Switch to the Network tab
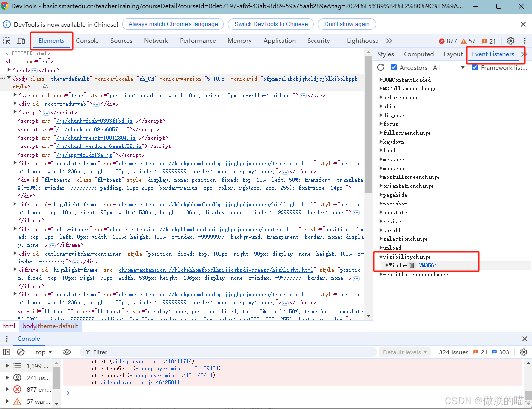The height and width of the screenshot is (409, 532). (x=156, y=41)
